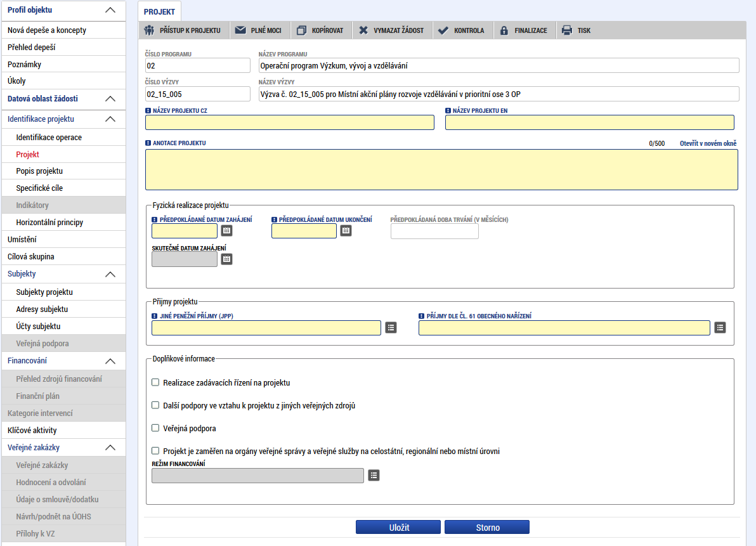This screenshot has width=756, height=546.
Task: Collapse the Identifikace projektu group
Action: (x=110, y=119)
